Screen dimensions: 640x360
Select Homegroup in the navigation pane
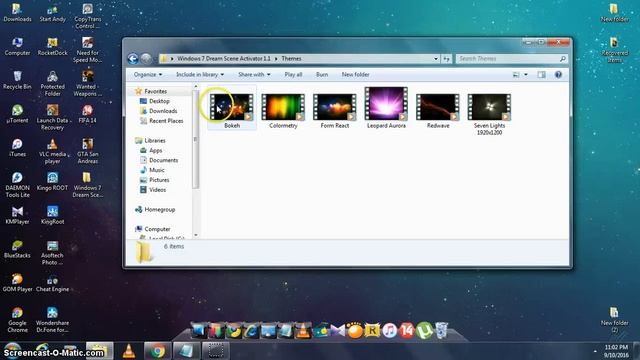point(160,209)
